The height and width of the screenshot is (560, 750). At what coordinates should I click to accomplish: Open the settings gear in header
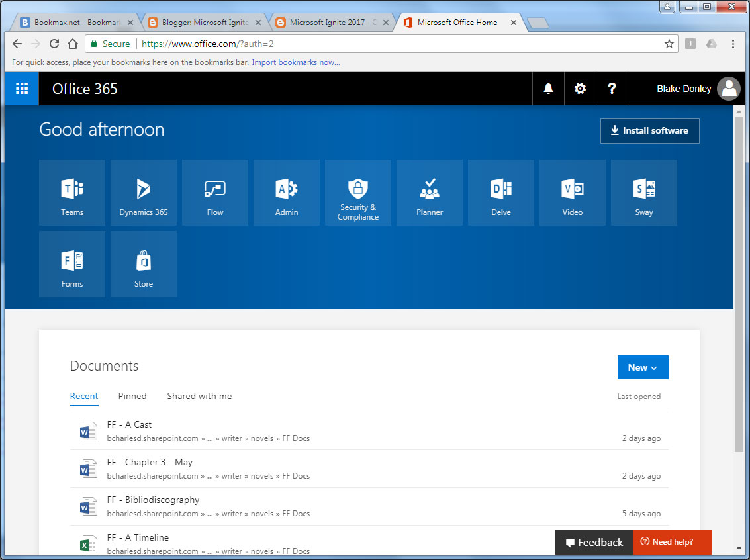580,89
